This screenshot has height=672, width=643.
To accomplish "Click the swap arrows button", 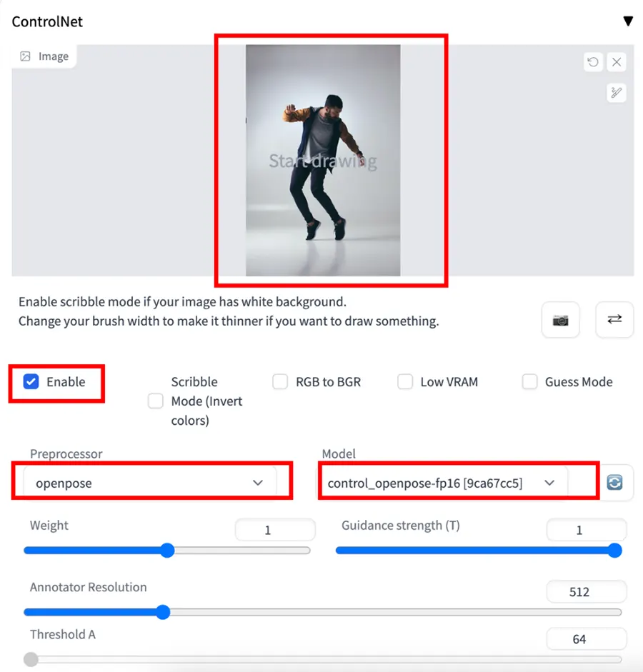I will click(x=614, y=320).
